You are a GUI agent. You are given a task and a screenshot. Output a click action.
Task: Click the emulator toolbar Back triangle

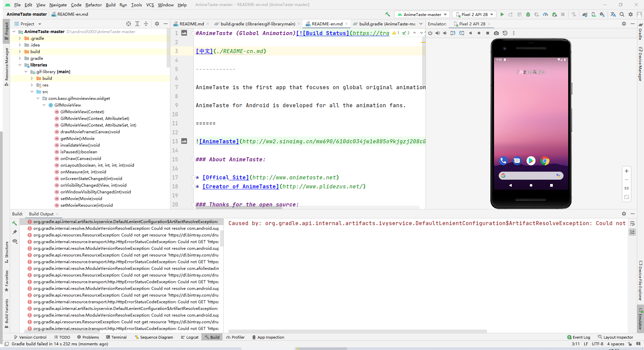(x=470, y=33)
